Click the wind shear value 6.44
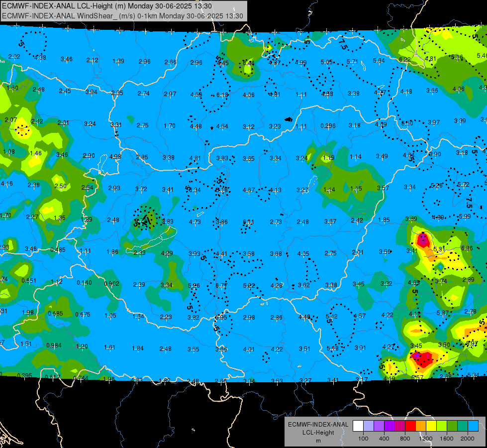 (x=248, y=63)
